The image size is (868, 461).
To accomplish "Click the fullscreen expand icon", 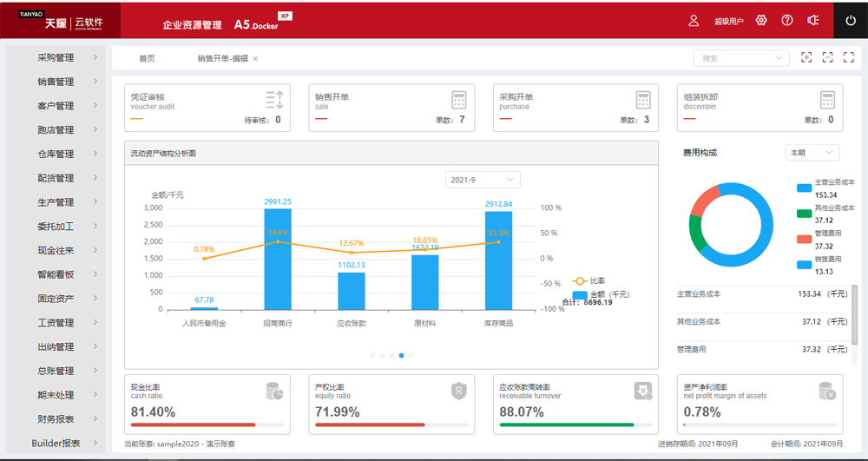I will (x=849, y=57).
